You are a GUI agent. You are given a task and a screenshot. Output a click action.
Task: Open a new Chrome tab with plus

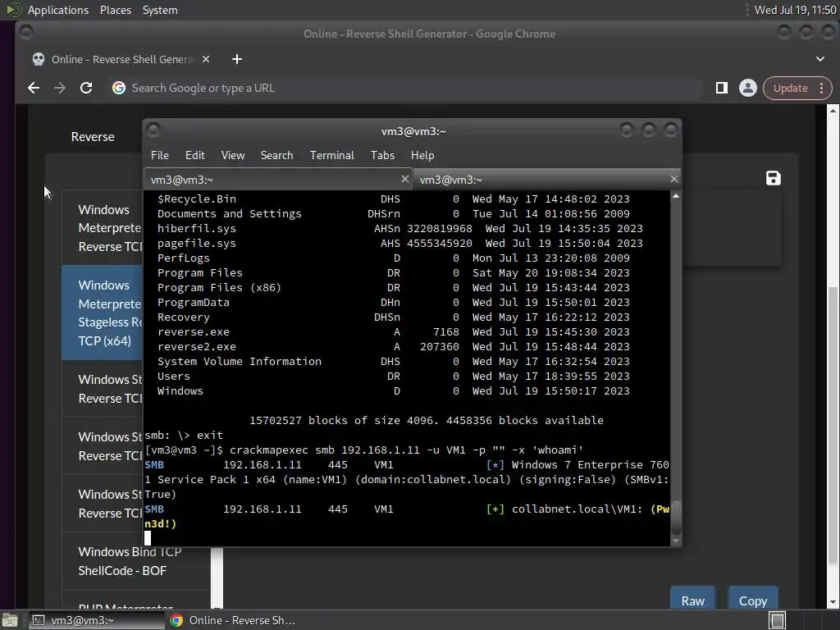(x=237, y=59)
